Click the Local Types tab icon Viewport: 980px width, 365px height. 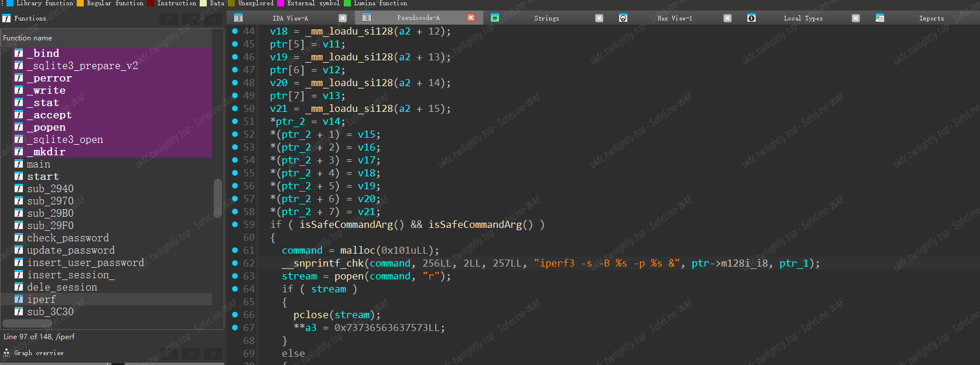[752, 18]
